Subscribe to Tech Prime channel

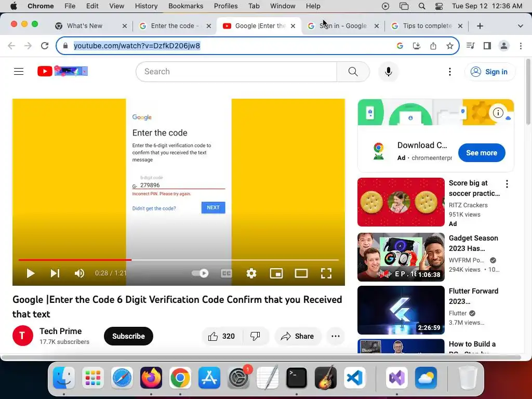click(x=129, y=336)
